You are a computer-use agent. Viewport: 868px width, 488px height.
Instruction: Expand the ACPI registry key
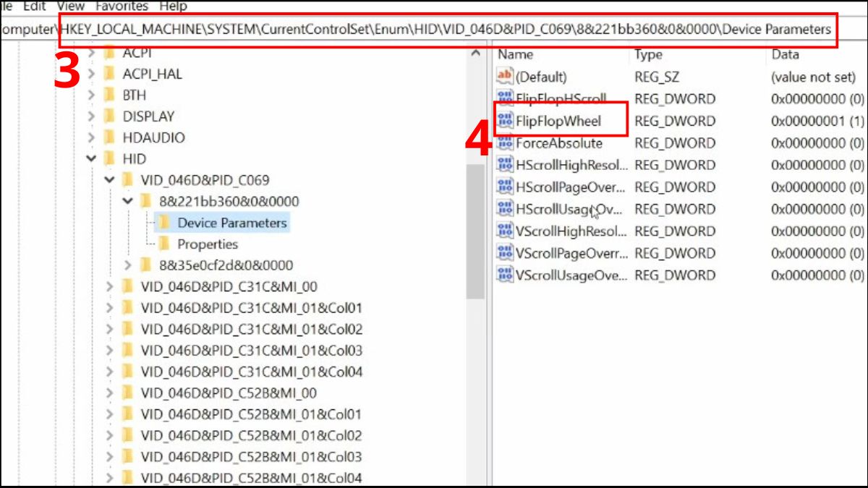(92, 52)
